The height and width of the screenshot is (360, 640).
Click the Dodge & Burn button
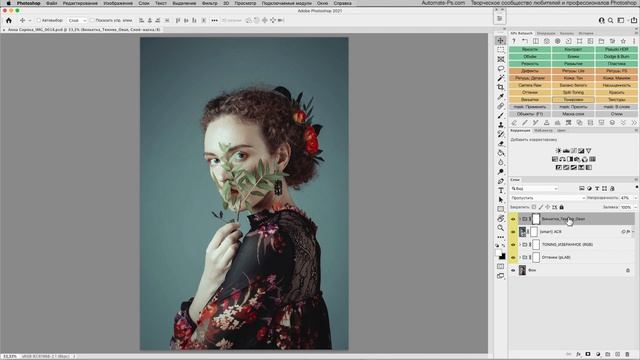(x=616, y=56)
